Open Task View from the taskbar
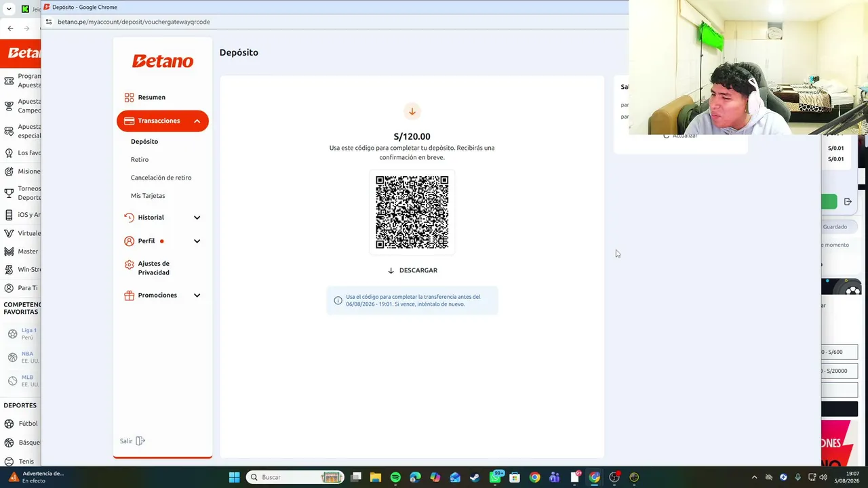Viewport: 868px width, 488px height. [356, 477]
